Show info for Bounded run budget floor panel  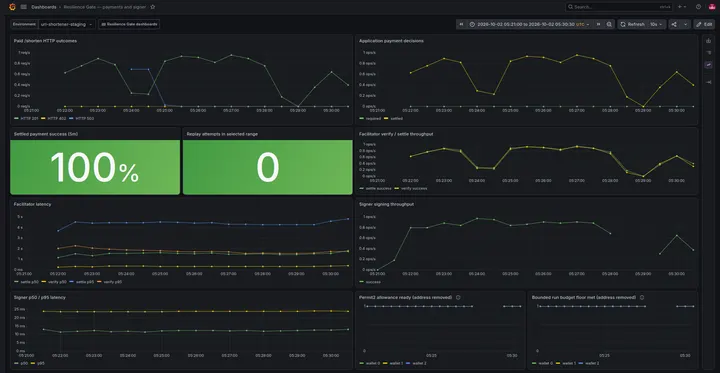click(x=642, y=298)
